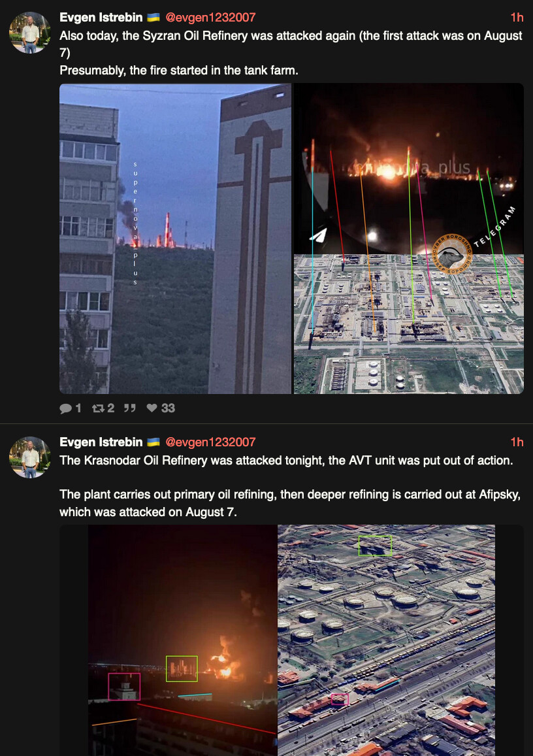Like the Syzran Oil Refinery post
The height and width of the screenshot is (756, 533).
pos(152,408)
